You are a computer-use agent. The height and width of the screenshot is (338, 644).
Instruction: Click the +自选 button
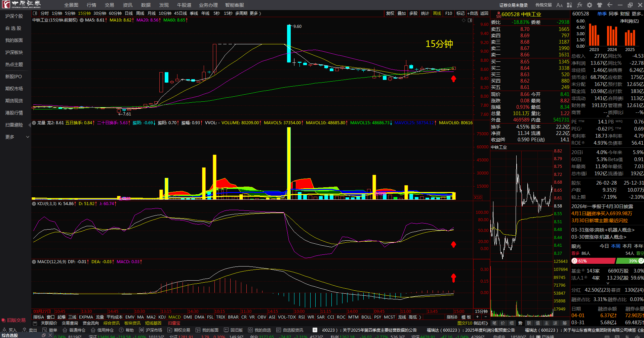(x=473, y=13)
